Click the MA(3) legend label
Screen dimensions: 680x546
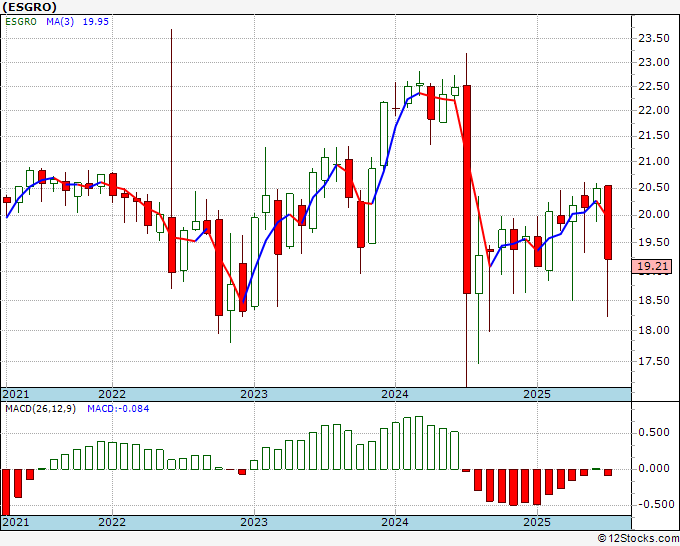coord(60,22)
